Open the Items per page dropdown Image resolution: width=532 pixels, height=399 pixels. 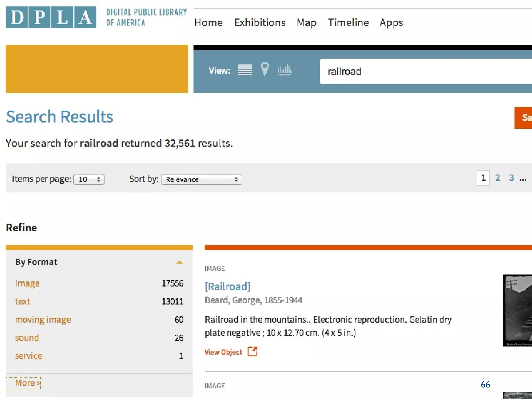pos(89,179)
